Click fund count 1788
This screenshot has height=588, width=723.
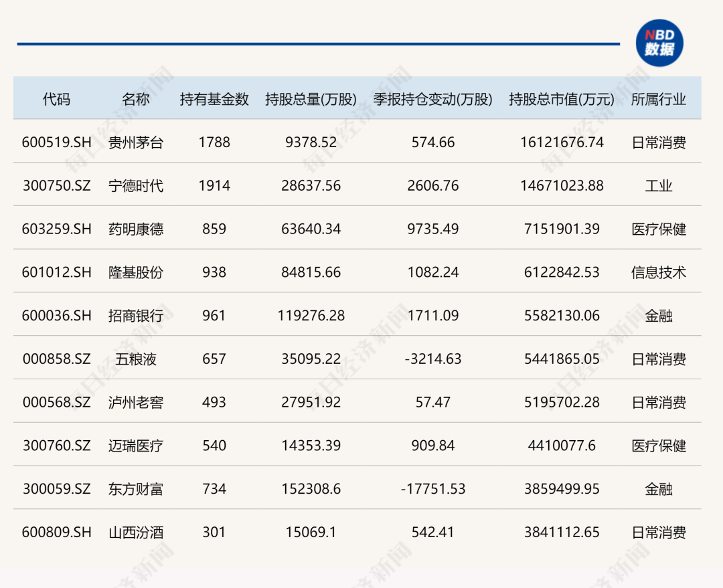click(214, 142)
